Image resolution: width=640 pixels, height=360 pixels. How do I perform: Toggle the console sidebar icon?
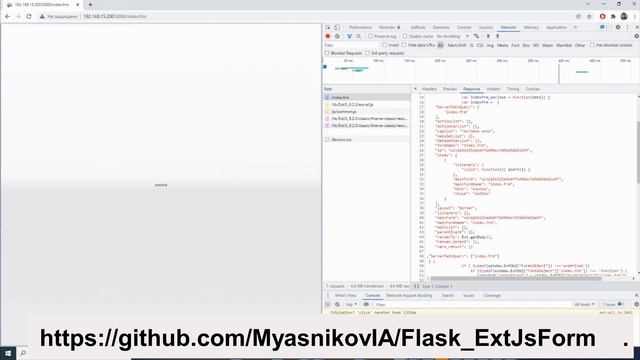click(x=328, y=304)
